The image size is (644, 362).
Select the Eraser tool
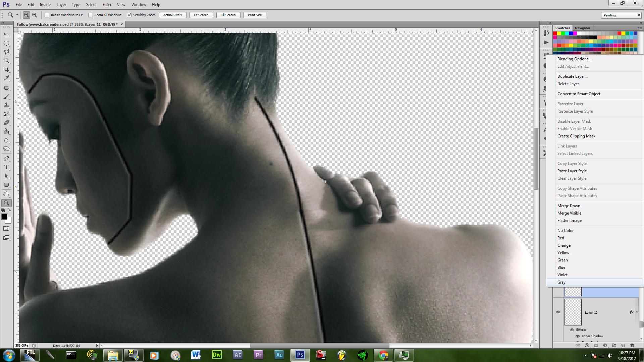[x=6, y=123]
